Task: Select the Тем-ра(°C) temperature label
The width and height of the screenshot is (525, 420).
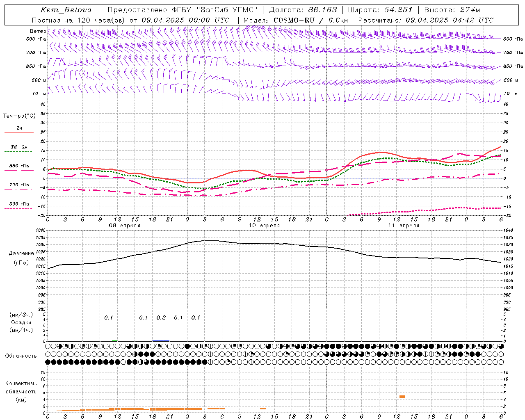Action: [19, 116]
